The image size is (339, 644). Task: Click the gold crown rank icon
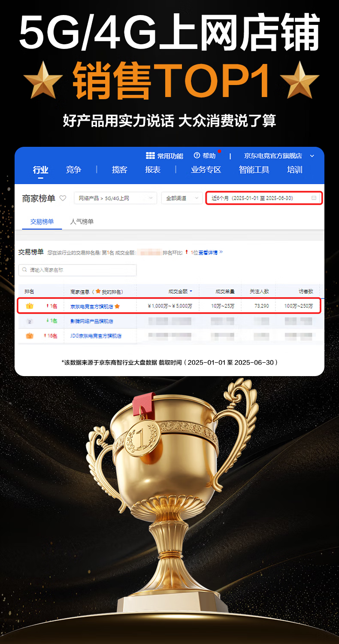tap(30, 306)
